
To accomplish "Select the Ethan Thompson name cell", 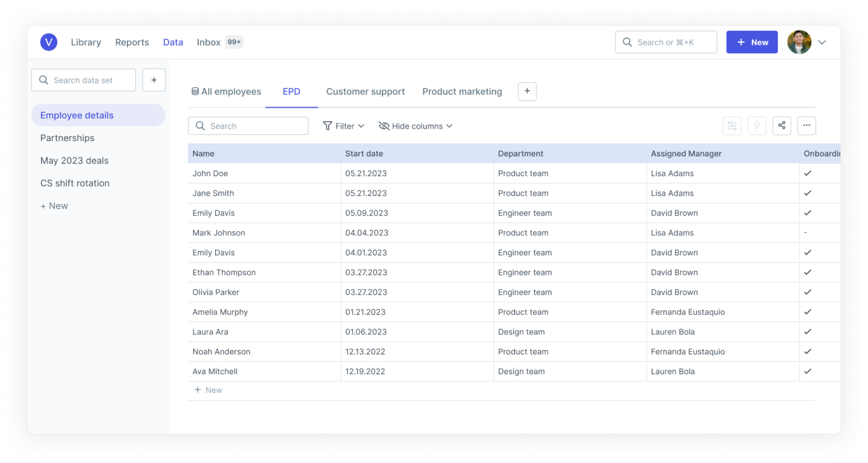I will click(x=264, y=273).
